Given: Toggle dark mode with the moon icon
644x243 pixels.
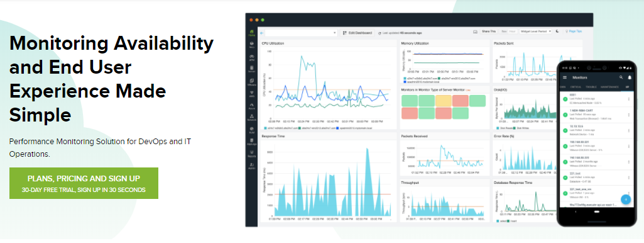Looking at the screenshot, I should pos(557,31).
